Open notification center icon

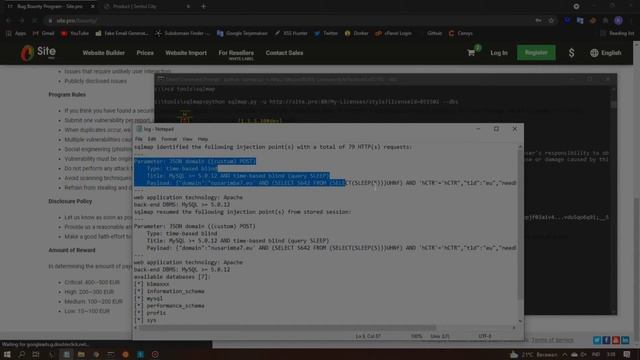(x=627, y=354)
